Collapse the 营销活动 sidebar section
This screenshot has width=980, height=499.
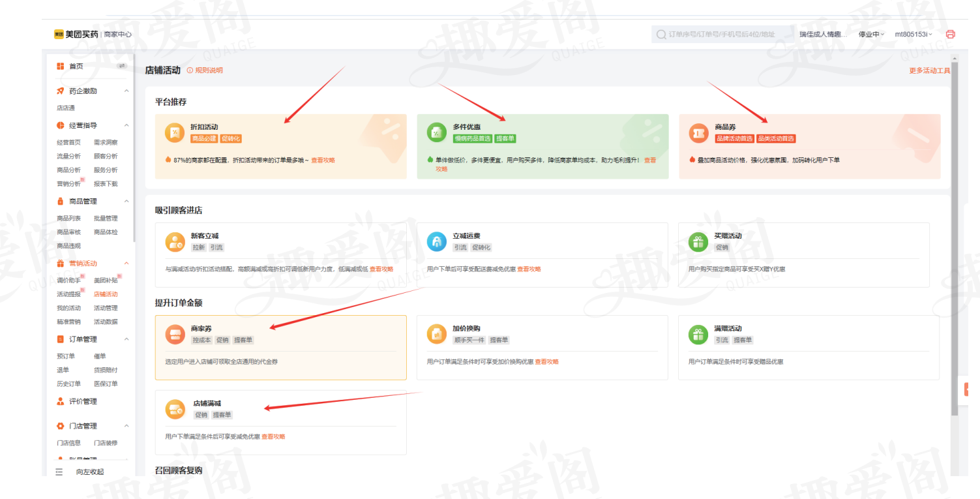pos(126,264)
